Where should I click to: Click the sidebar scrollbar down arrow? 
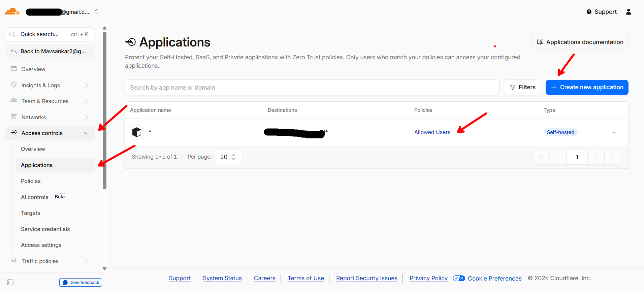(104, 269)
